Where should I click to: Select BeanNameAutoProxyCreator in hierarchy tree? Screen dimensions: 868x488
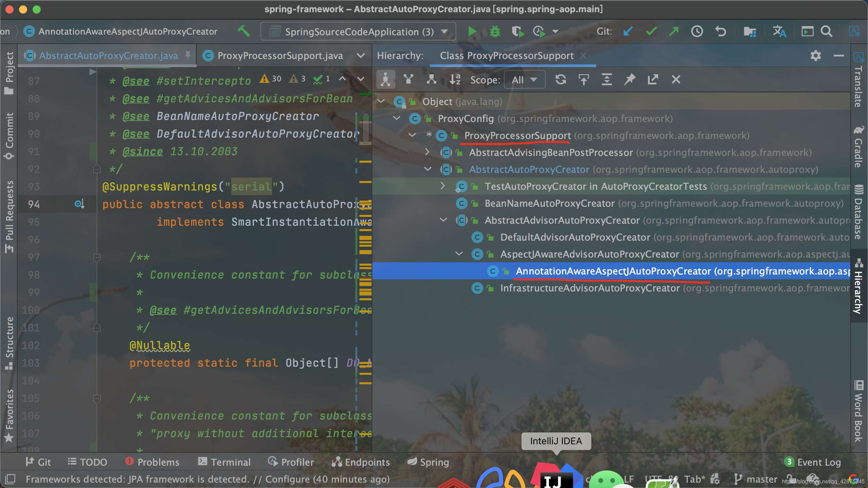(549, 203)
